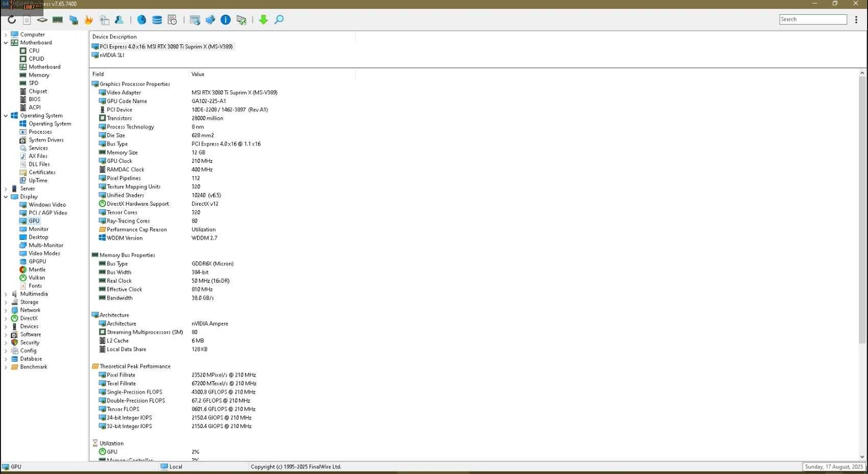Select Monitor under Display
This screenshot has height=474, width=868.
[x=38, y=229]
